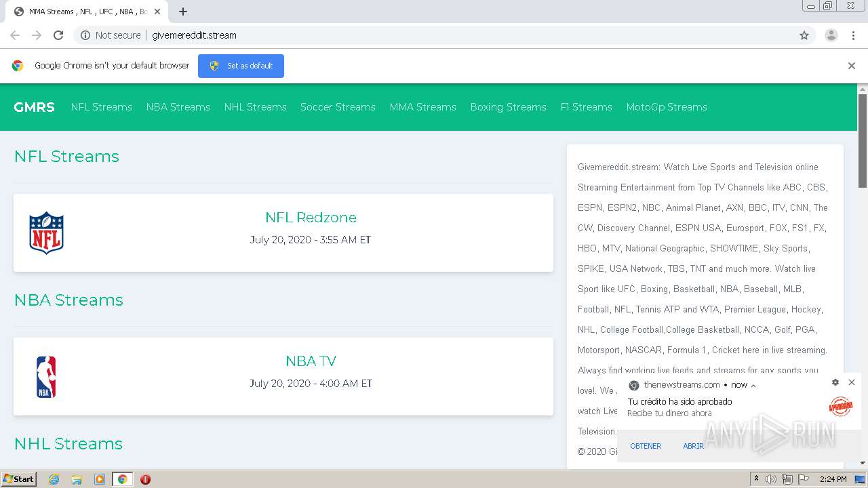Open MMA Streams in the navigation bar
868x488 pixels.
point(423,107)
